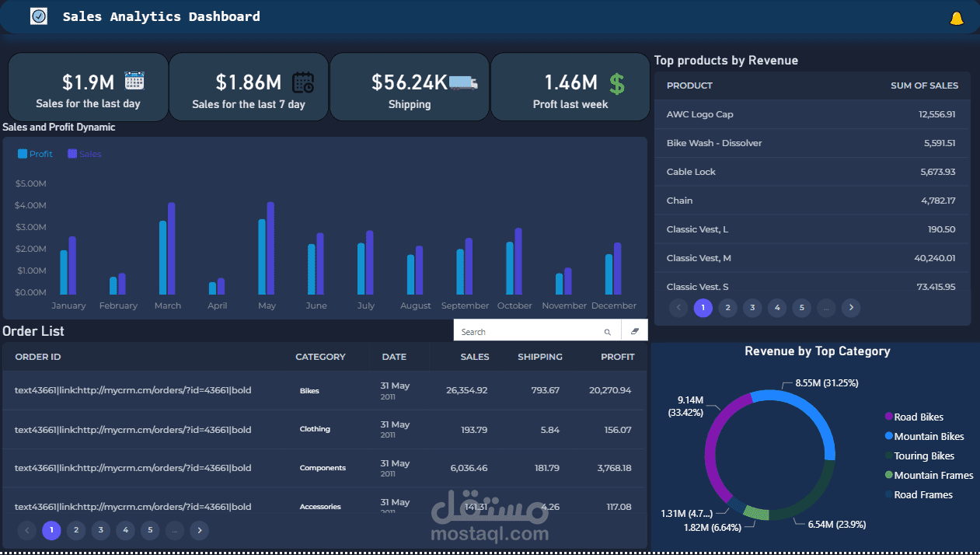Viewport: 980px width, 555px height.
Task: Select Road Bikes legend entry
Action: [915, 417]
